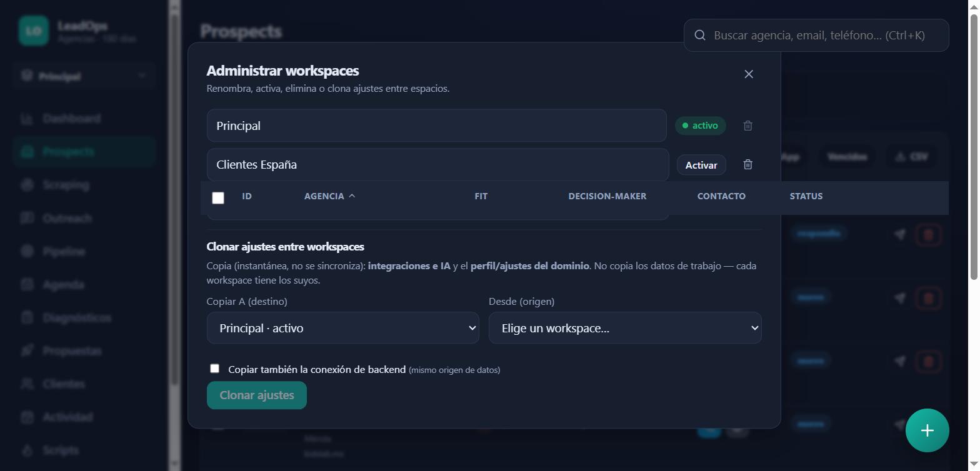This screenshot has width=980, height=471.
Task: Click the CSV export button
Action: 911,157
